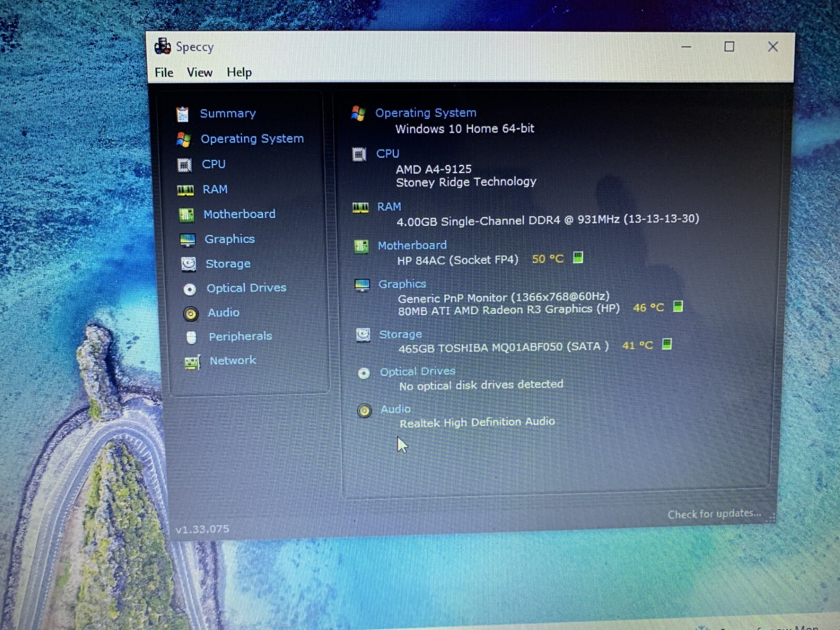
Task: Click the CPU chip icon in sidebar
Action: click(x=184, y=165)
